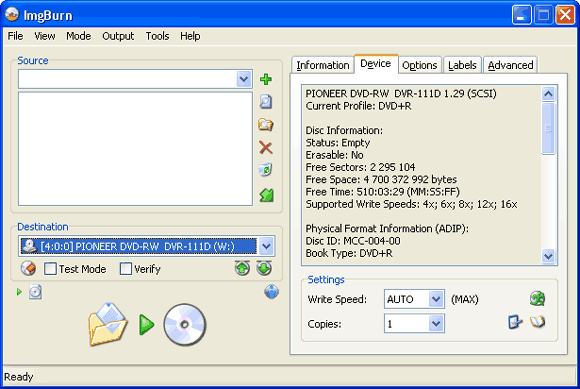
Task: Open the Destination drive dropdown
Action: [267, 246]
